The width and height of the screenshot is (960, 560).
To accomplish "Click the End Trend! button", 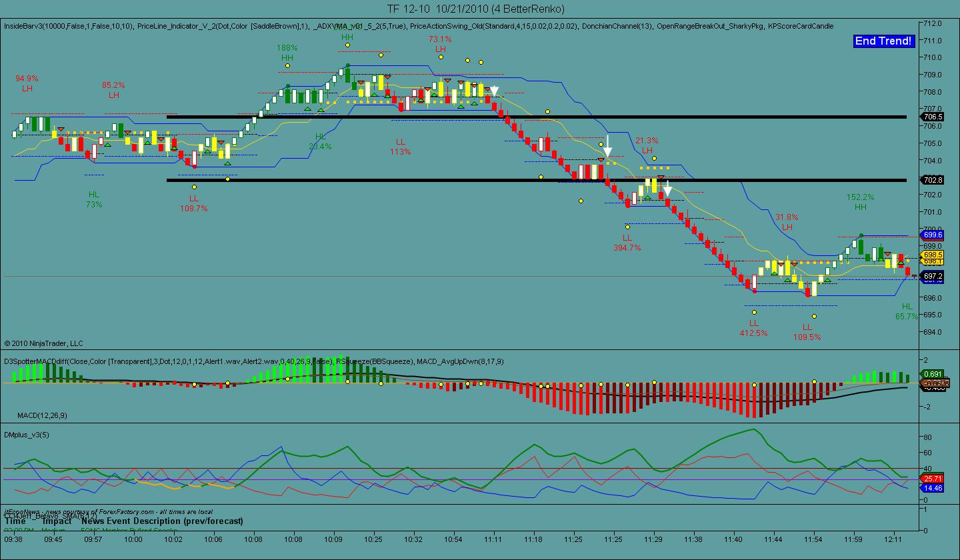I will coord(883,41).
